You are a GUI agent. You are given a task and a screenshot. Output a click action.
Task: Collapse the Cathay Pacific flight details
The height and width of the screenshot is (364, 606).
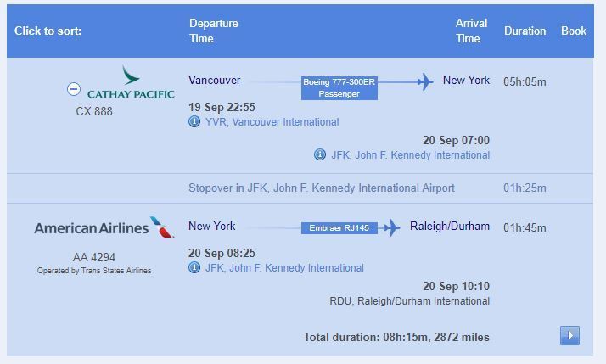74,89
